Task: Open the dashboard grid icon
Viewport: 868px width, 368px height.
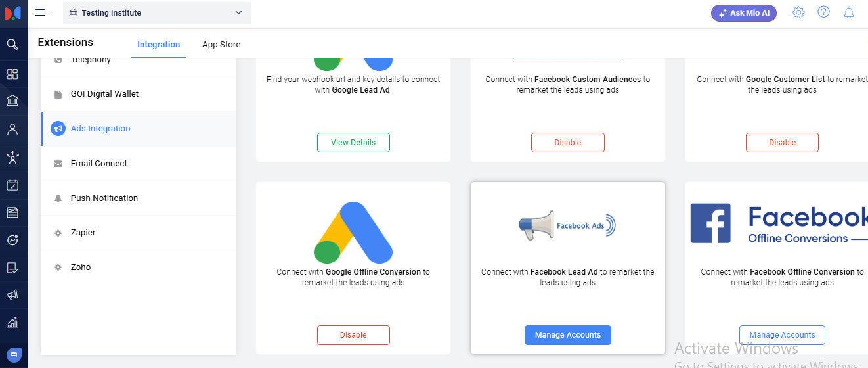Action: pos(12,74)
